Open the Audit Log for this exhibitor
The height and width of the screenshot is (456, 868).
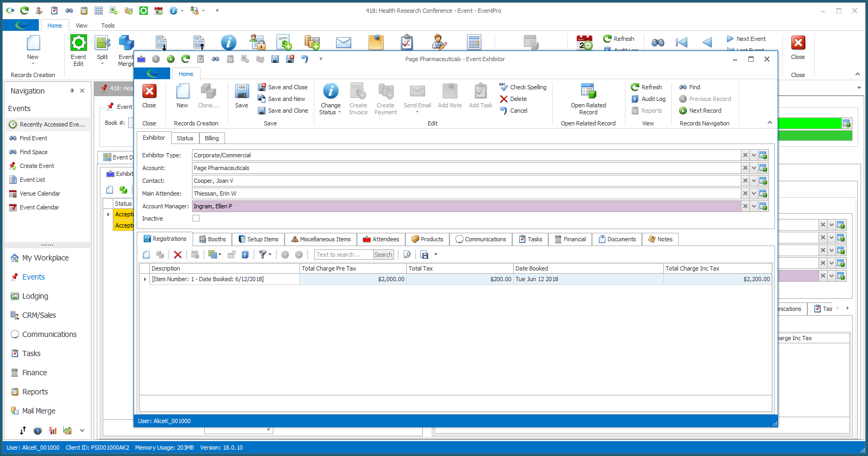[648, 99]
